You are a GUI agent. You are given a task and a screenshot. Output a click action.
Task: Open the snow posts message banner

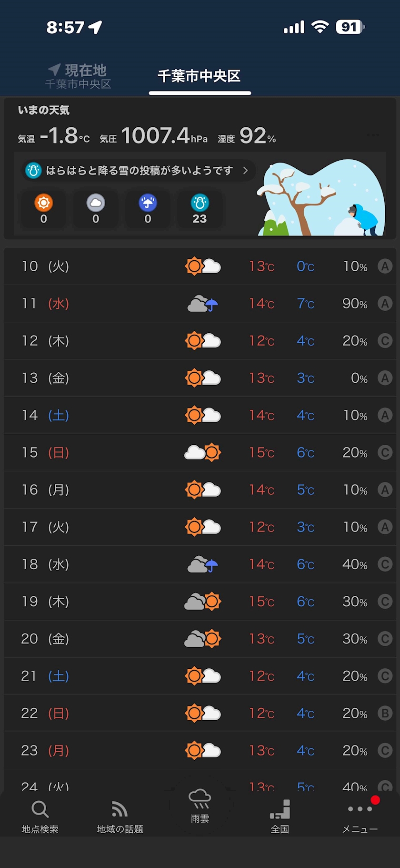click(139, 171)
